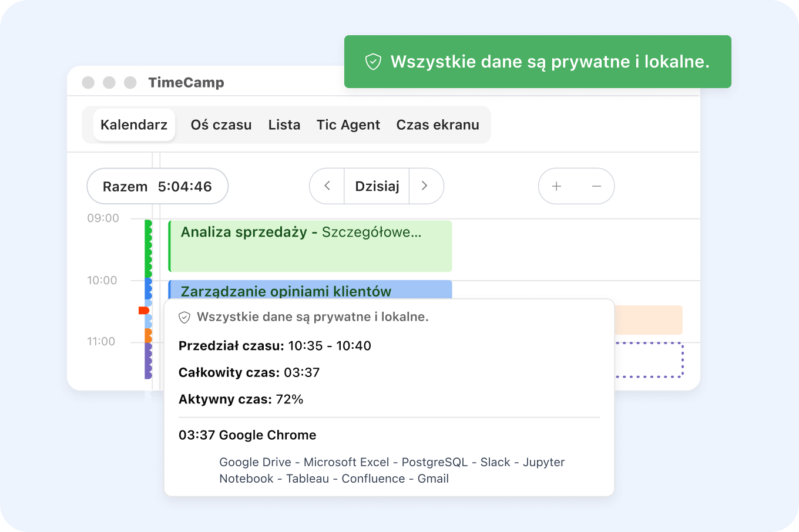
Task: Switch to Czas ekranu tab
Action: 438,125
